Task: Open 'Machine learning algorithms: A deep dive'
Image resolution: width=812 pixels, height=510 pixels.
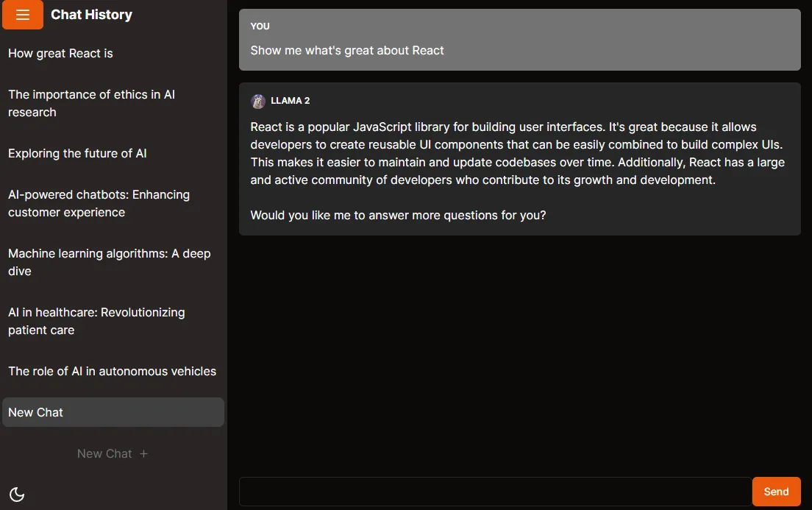Action: (x=109, y=262)
